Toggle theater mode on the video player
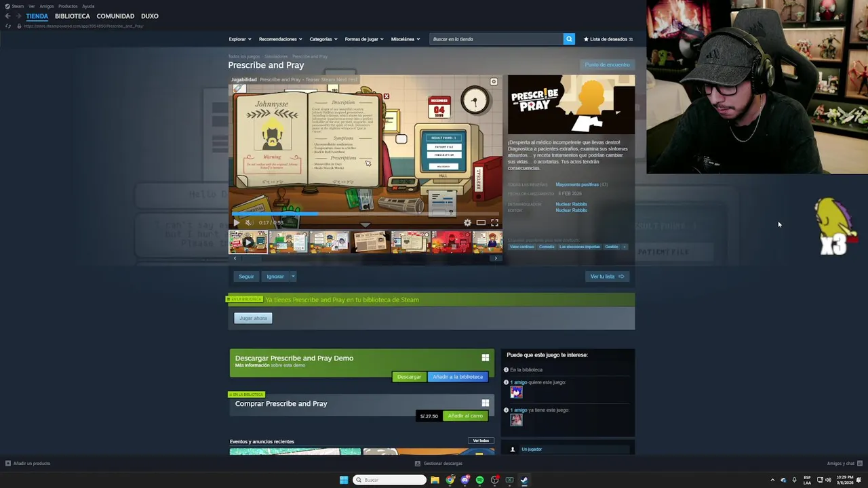 (481, 222)
